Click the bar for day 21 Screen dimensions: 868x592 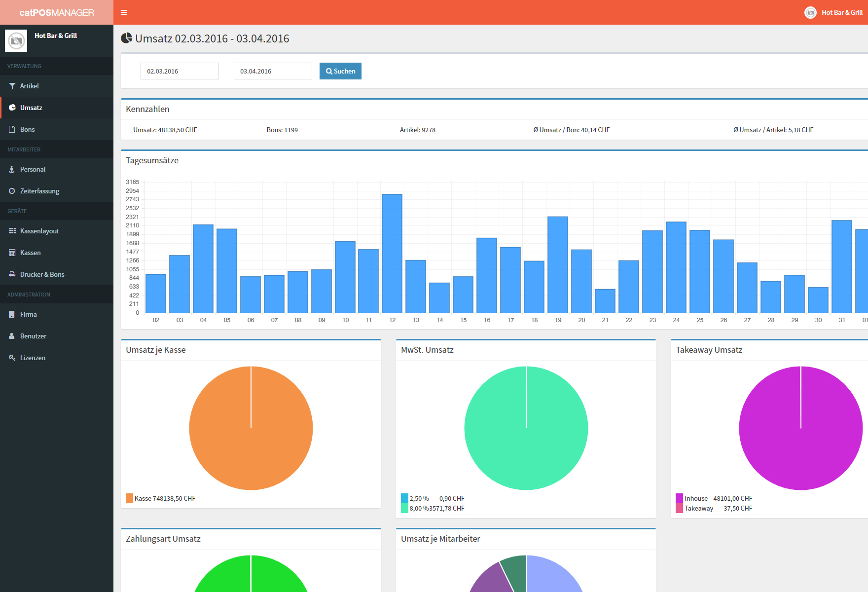coord(605,301)
